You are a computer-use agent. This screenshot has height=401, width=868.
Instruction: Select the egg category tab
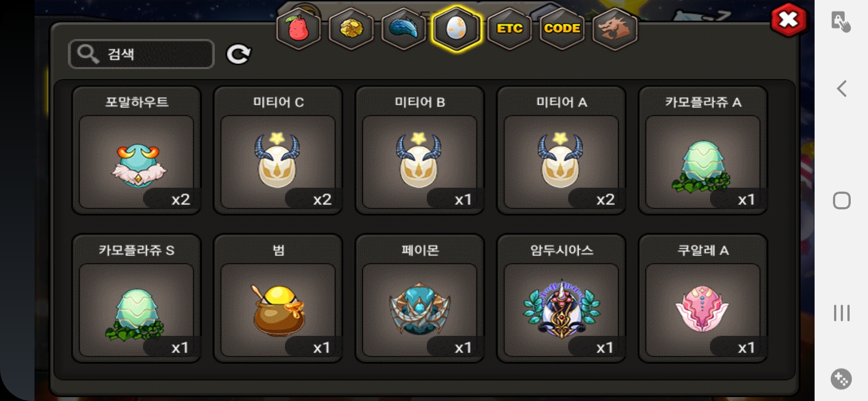[x=456, y=28]
